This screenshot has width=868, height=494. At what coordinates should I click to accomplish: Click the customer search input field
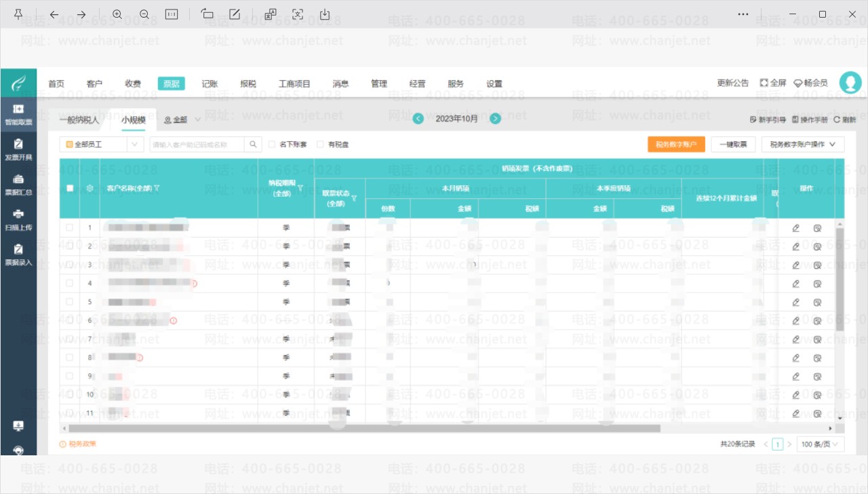pos(197,145)
